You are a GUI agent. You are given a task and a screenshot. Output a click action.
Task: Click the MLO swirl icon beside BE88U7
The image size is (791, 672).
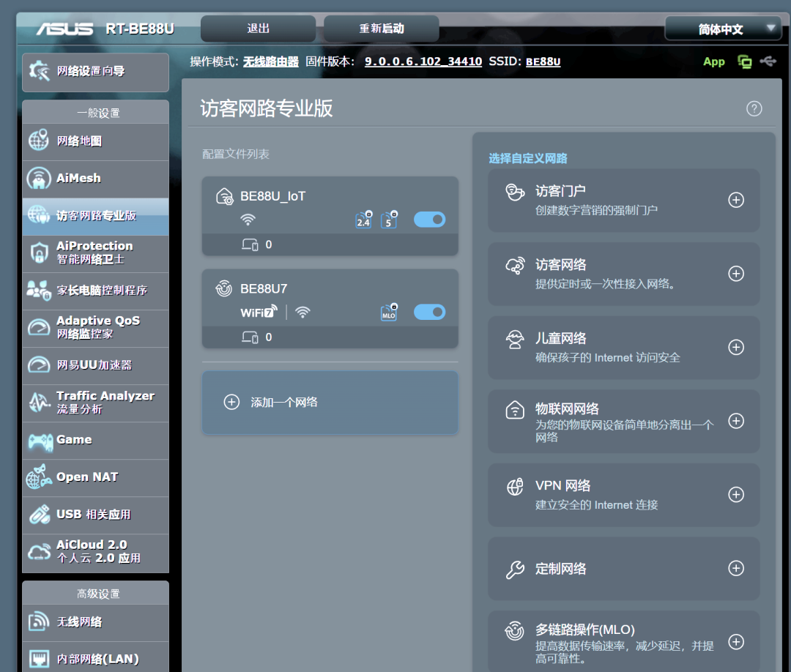click(224, 289)
